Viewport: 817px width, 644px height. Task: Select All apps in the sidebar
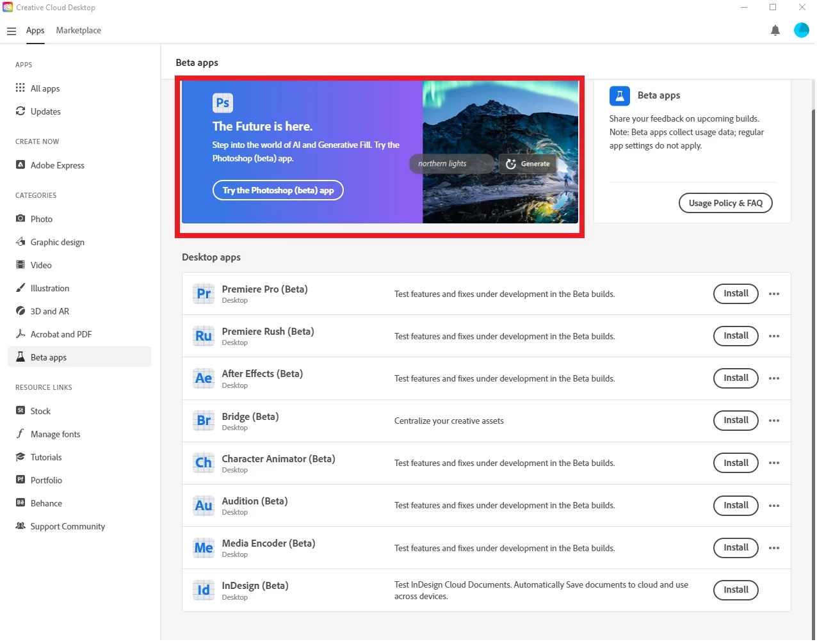79,88
